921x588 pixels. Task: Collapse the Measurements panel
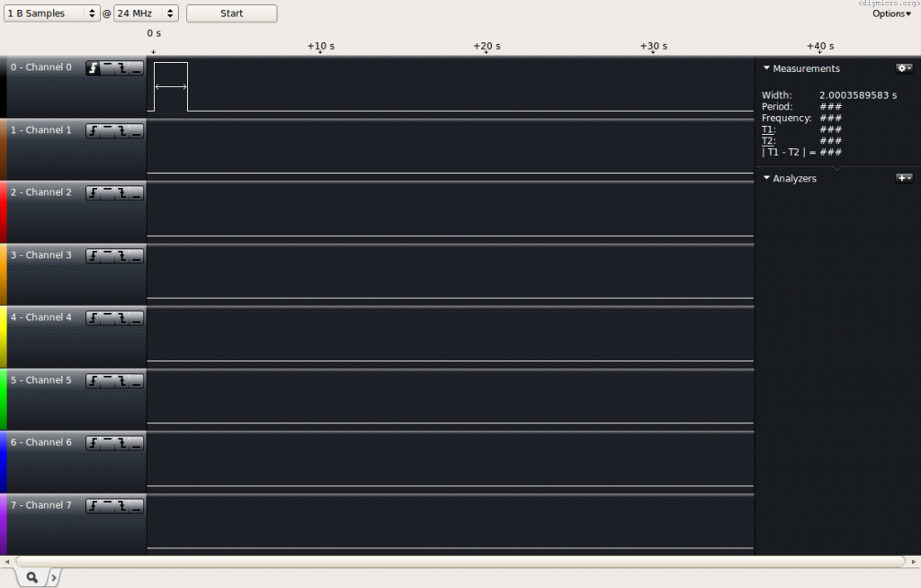click(766, 68)
